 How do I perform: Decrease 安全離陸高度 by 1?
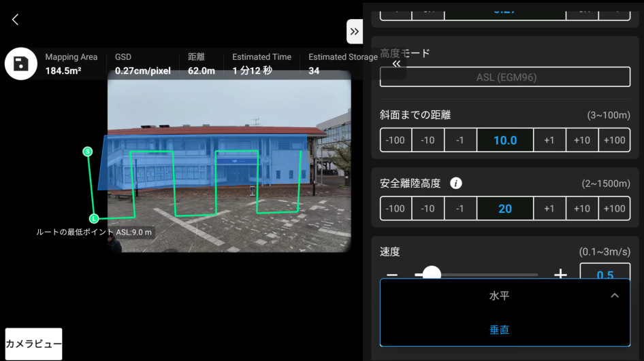coord(460,209)
